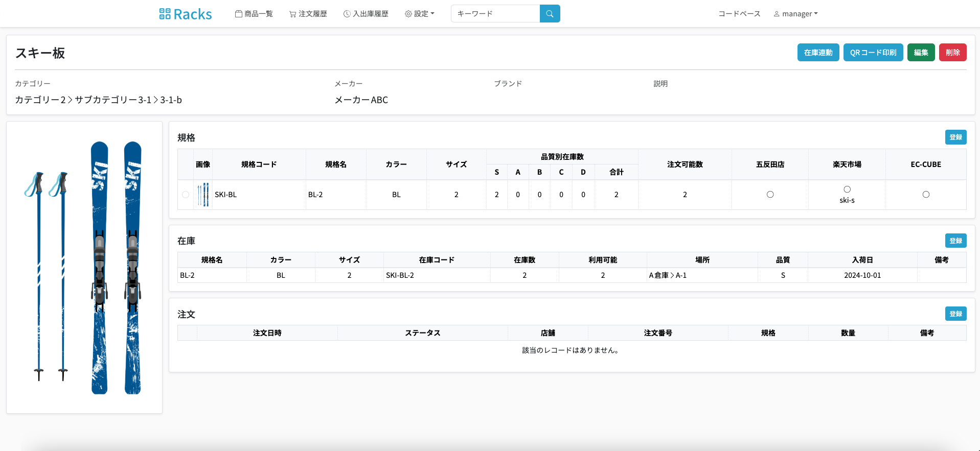Click the コードベース link
This screenshot has width=980, height=451.
coord(739,14)
